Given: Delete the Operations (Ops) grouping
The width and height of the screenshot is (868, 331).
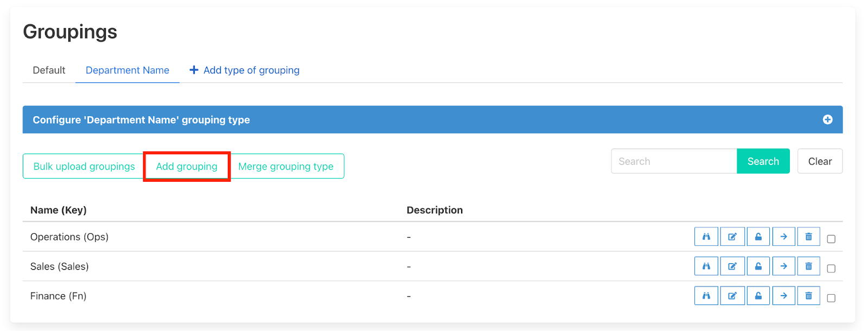Looking at the screenshot, I should point(808,237).
